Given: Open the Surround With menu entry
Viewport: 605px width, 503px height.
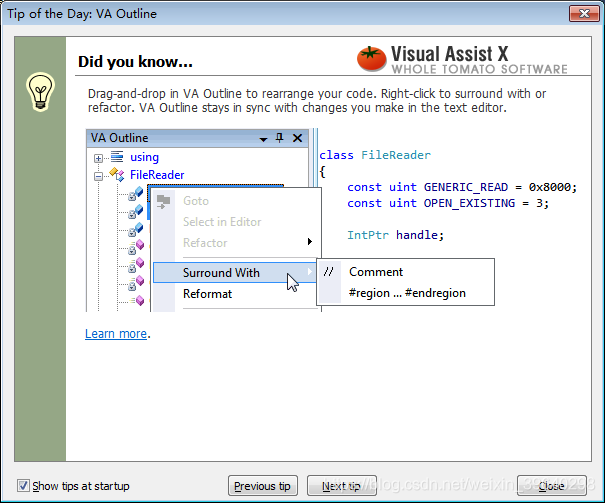Looking at the screenshot, I should (235, 272).
